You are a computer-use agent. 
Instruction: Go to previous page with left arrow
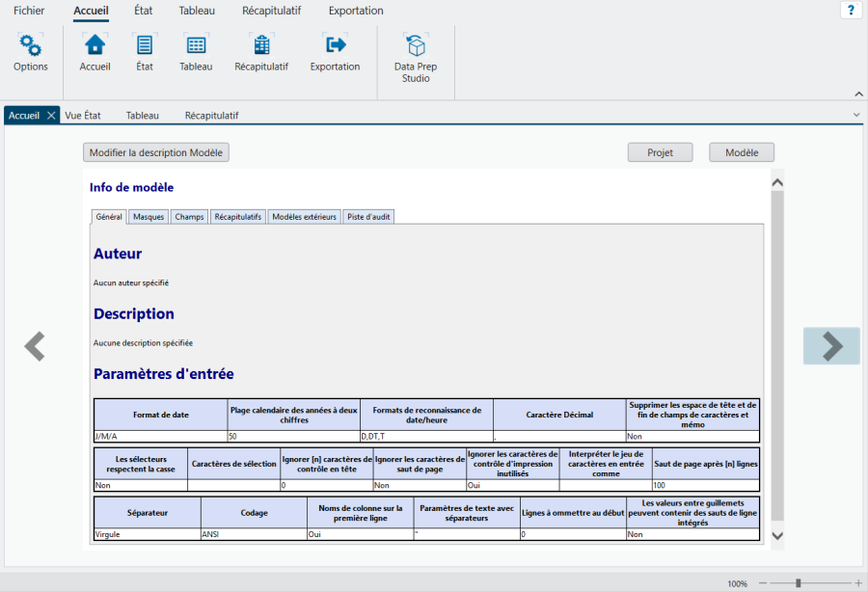click(35, 346)
